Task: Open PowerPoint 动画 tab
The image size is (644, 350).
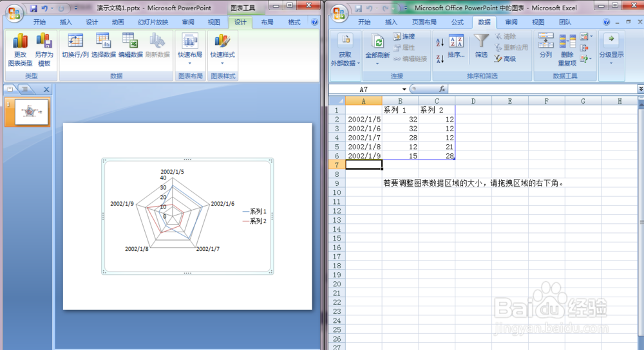Action: [x=118, y=22]
